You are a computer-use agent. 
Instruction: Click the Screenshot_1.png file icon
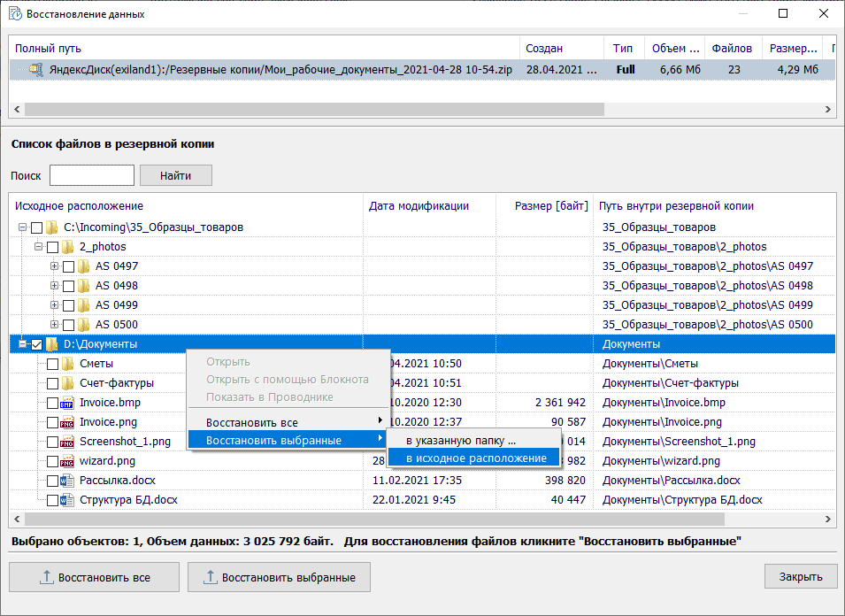(x=67, y=442)
